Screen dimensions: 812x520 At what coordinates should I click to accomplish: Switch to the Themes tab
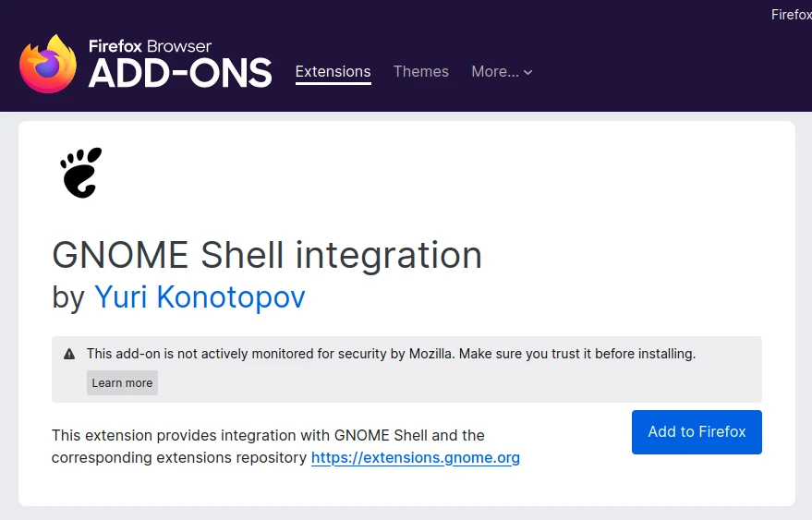pyautogui.click(x=420, y=72)
